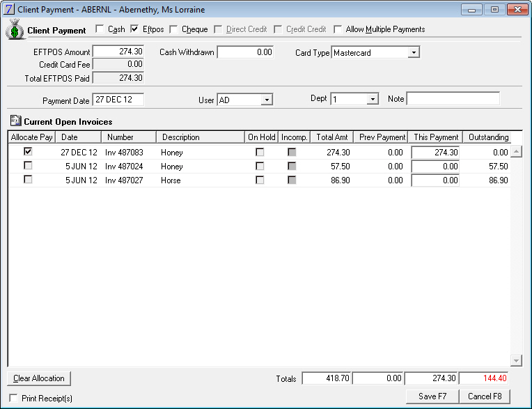Tick the Direct Credit checkbox
The image size is (532, 409).
coord(218,29)
